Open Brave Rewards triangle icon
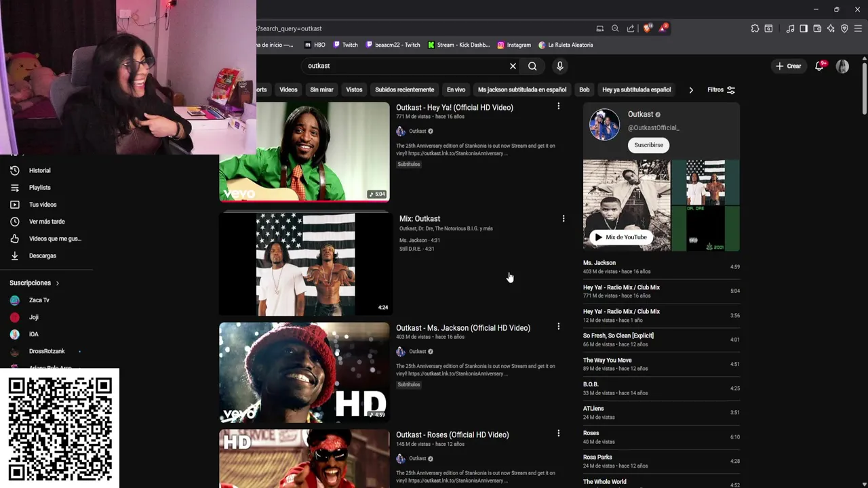Viewport: 868px width, 488px height. [x=663, y=28]
